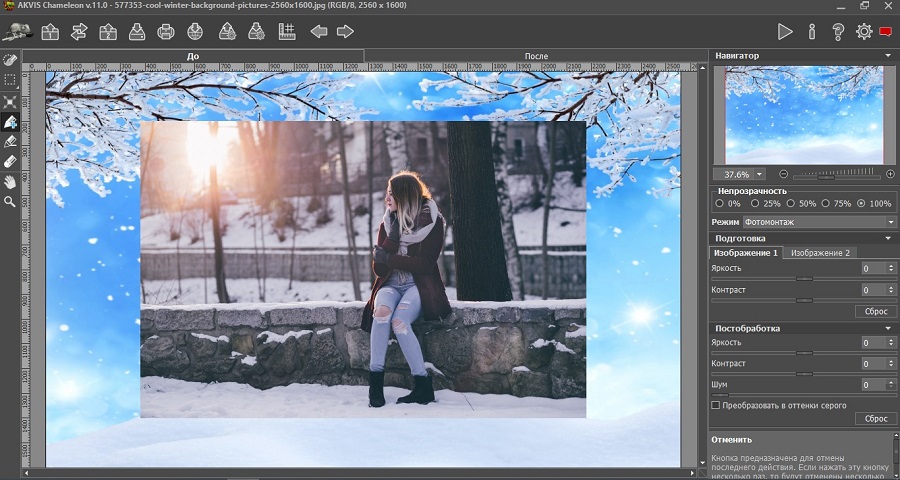Enable the convert to grayscale checkbox
This screenshot has height=480, width=900.
716,405
